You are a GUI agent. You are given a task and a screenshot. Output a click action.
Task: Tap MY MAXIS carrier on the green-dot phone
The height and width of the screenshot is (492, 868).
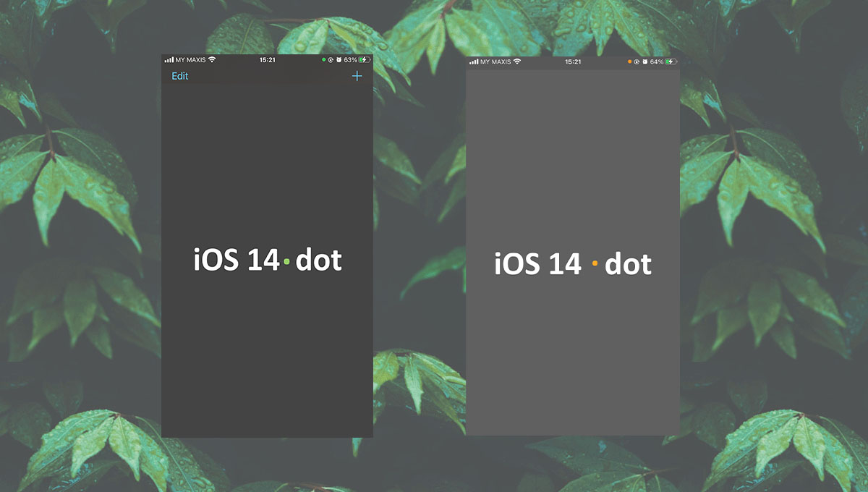[x=191, y=60]
